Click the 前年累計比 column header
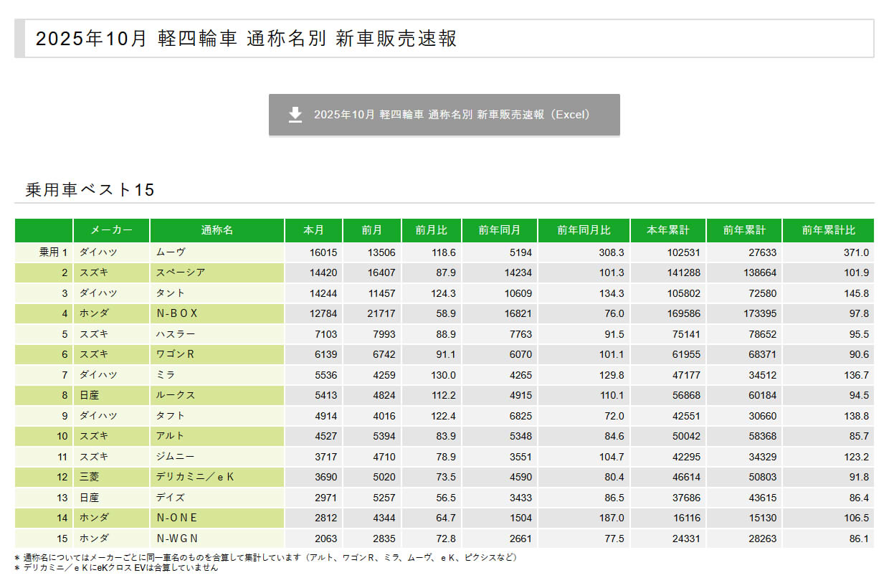Image resolution: width=889 pixels, height=588 pixels. click(828, 230)
